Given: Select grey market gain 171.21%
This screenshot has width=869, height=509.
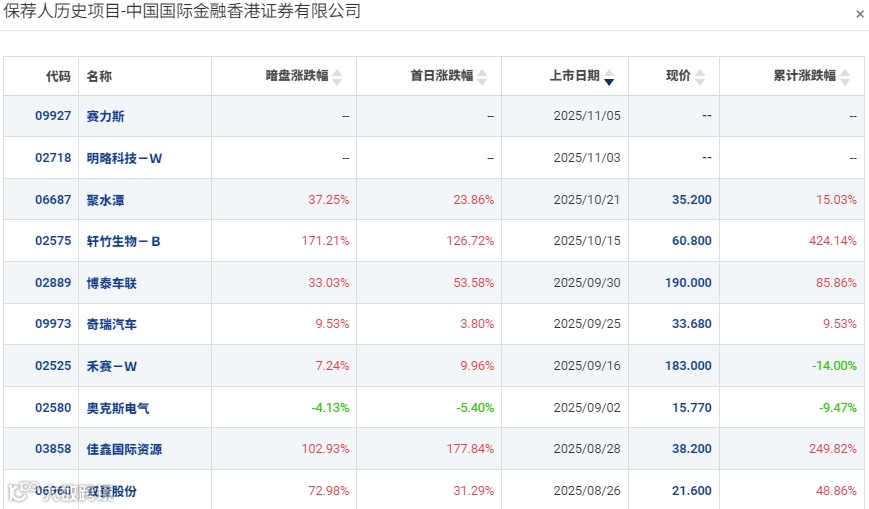Looking at the screenshot, I should pos(325,241).
